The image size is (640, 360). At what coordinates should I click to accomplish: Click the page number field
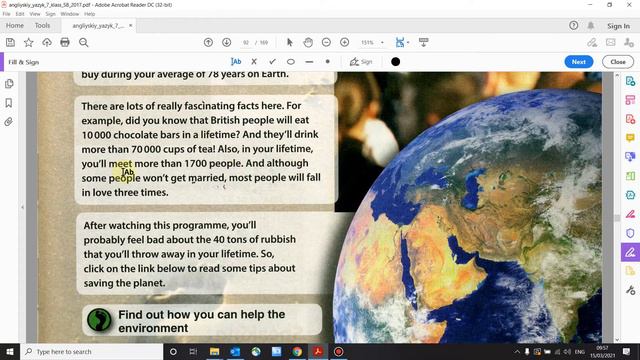tap(246, 42)
